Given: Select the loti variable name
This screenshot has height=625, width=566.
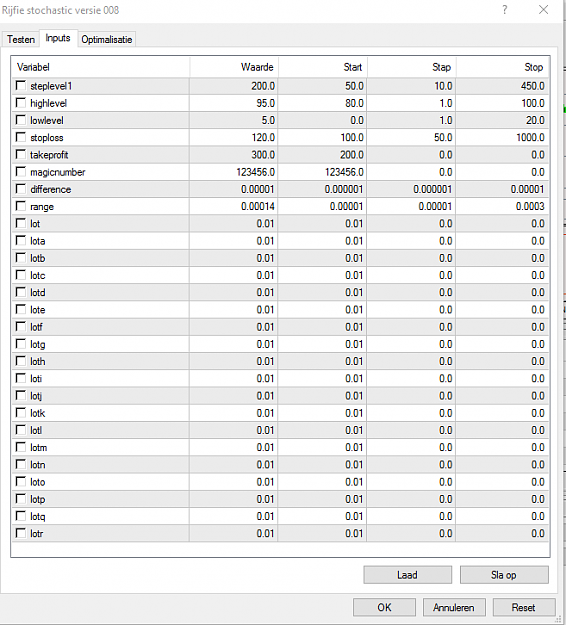Looking at the screenshot, I should (36, 379).
